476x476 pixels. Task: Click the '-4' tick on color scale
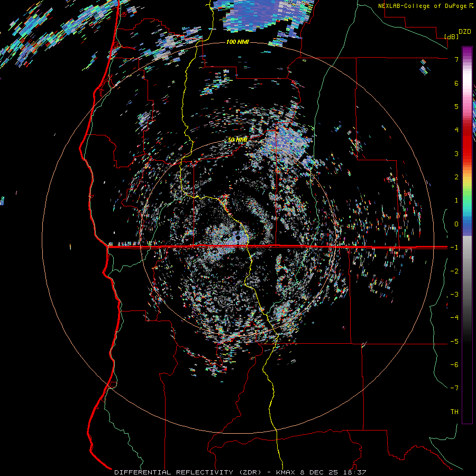point(454,317)
